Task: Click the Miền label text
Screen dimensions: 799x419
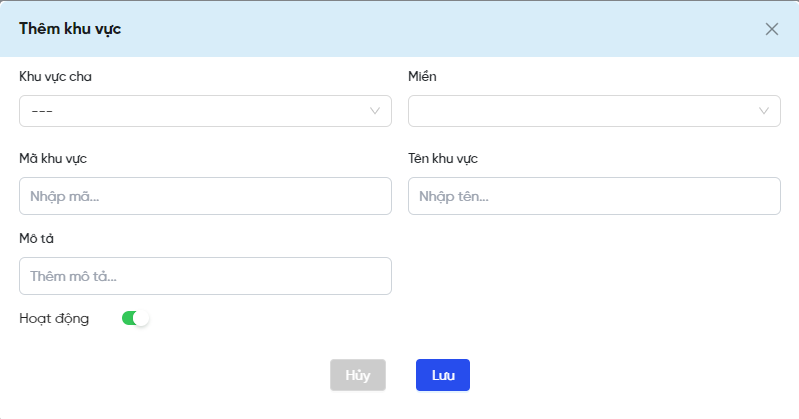Action: (x=422, y=76)
